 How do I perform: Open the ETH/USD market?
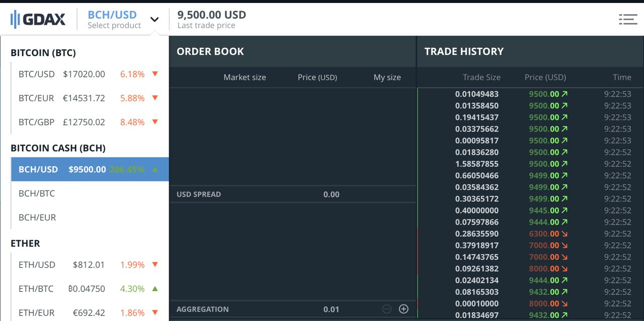(90, 265)
